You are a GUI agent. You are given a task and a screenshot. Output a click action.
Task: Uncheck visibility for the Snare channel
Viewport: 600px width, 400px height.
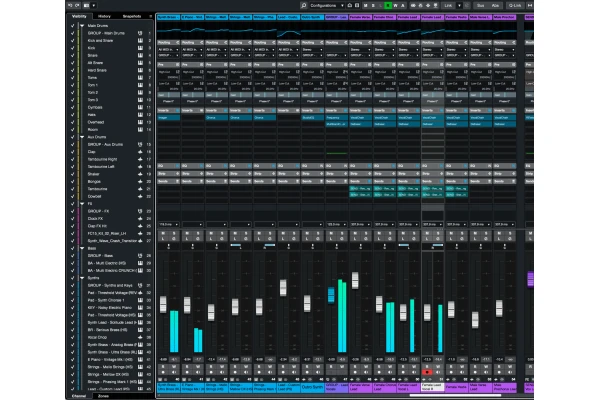(73, 55)
